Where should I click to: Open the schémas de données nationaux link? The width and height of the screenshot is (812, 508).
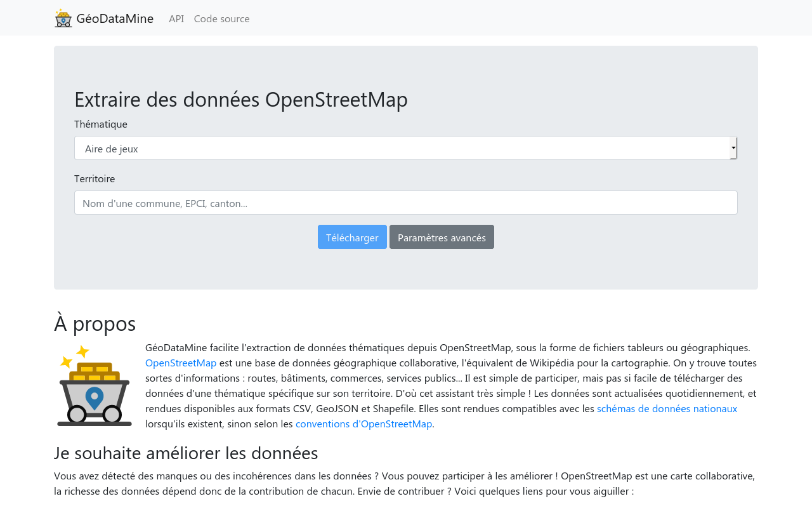(667, 409)
